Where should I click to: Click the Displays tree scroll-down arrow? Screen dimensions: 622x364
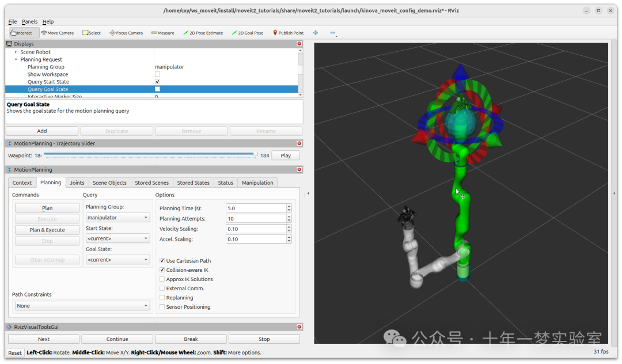(x=300, y=95)
